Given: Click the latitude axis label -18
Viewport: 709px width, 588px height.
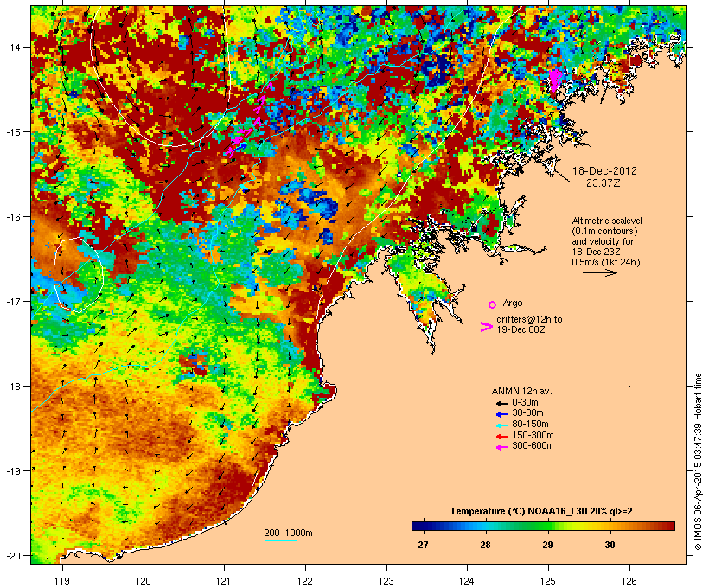Looking at the screenshot, I should (12, 387).
